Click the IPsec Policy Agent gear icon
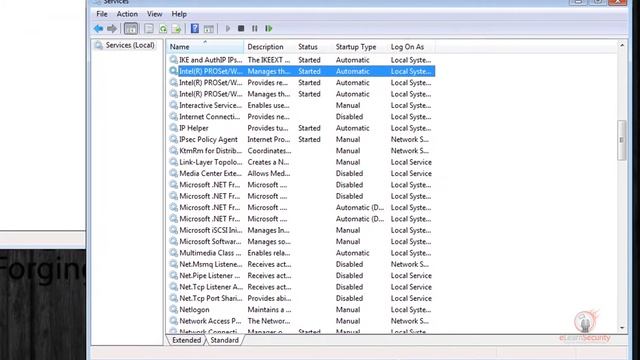 tap(173, 139)
